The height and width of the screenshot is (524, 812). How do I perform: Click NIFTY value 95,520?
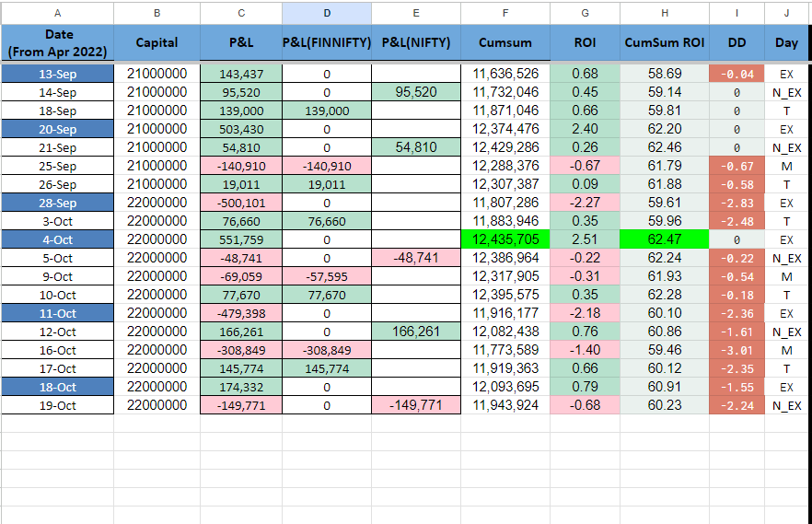pyautogui.click(x=416, y=92)
